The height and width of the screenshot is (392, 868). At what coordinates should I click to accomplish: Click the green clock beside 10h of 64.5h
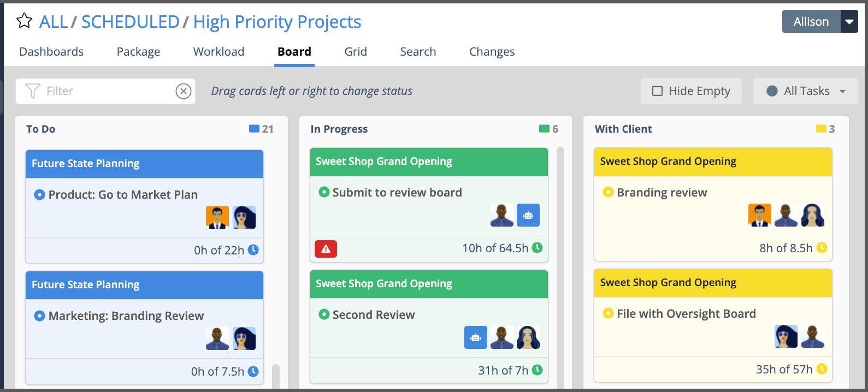538,248
